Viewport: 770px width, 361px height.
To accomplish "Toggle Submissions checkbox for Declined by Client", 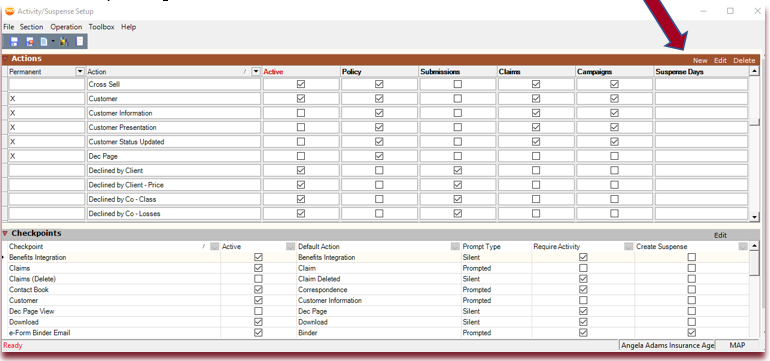I will 458,170.
